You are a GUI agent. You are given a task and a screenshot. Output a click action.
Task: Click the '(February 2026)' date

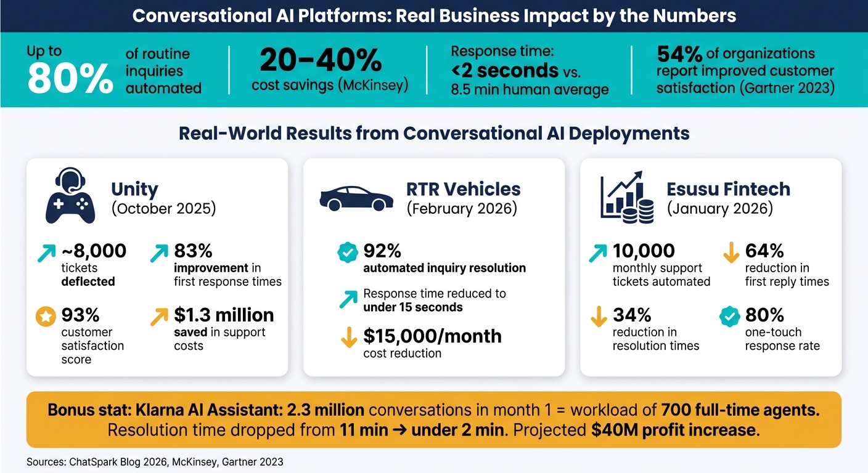coord(461,209)
